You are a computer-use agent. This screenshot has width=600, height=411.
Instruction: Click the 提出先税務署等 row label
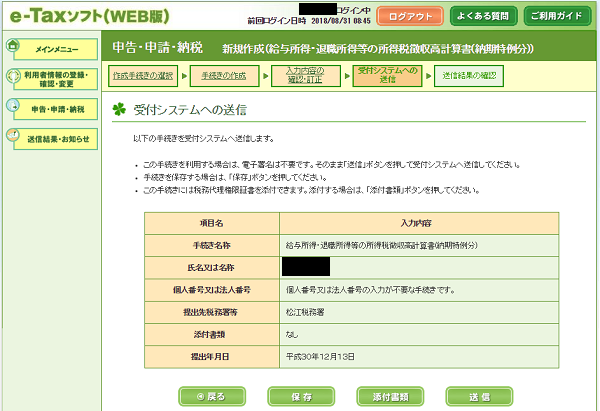[x=212, y=312]
